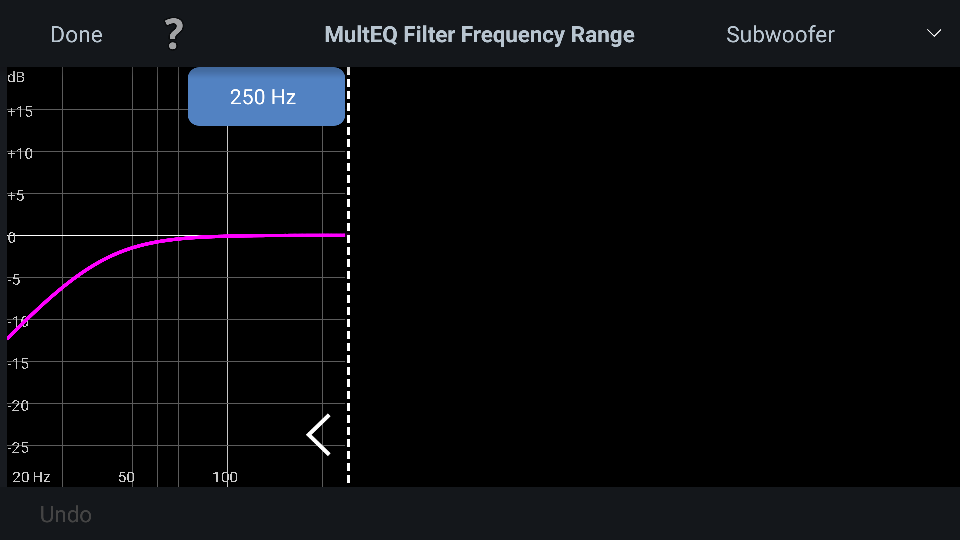The width and height of the screenshot is (960, 540).
Task: Open the Subwoofer channel selector
Action: tap(780, 35)
